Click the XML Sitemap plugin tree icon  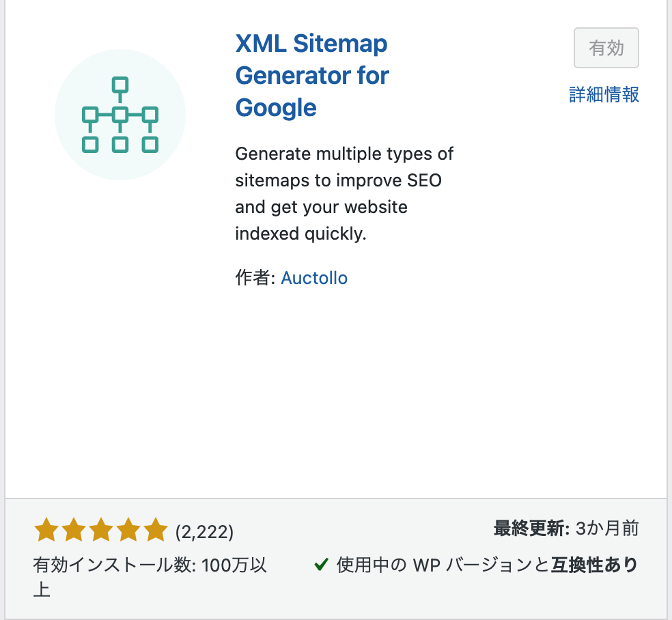(120, 115)
